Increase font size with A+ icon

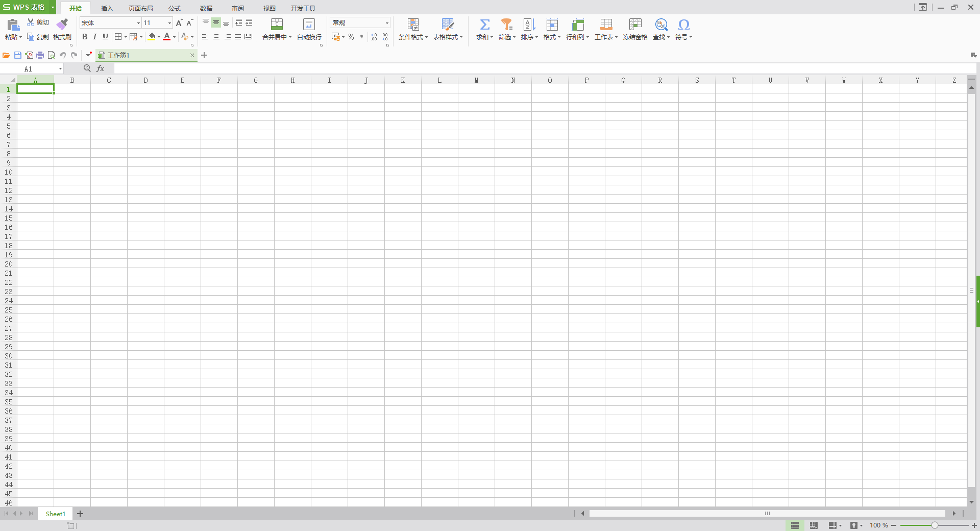pyautogui.click(x=179, y=22)
